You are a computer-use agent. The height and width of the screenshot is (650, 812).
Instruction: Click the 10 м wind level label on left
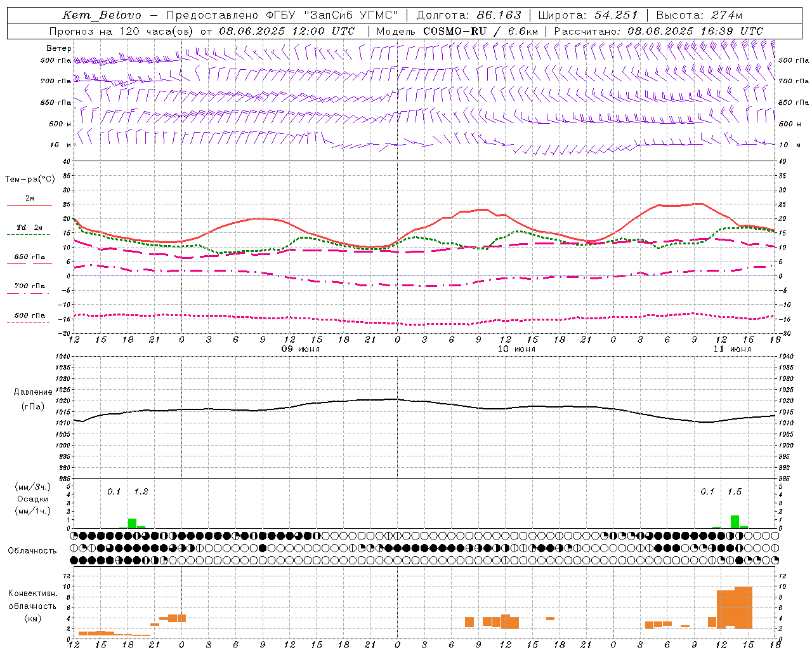pyautogui.click(x=61, y=145)
